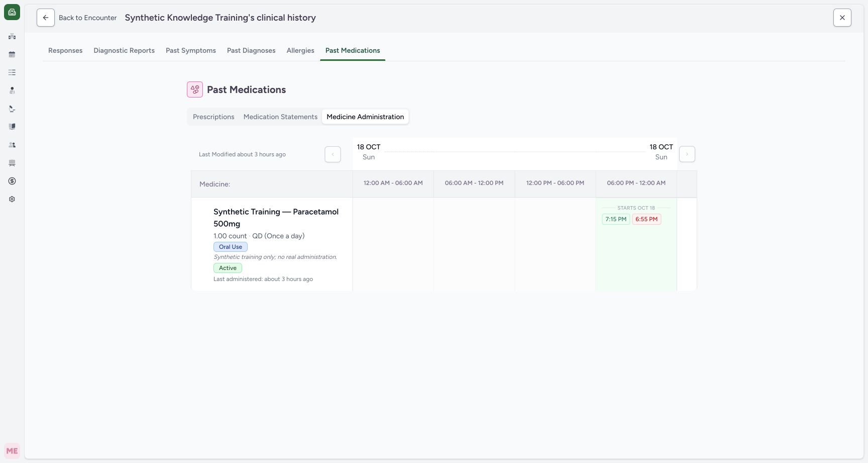Click the STARTS OCT 18 label
The width and height of the screenshot is (868, 463).
(x=636, y=208)
